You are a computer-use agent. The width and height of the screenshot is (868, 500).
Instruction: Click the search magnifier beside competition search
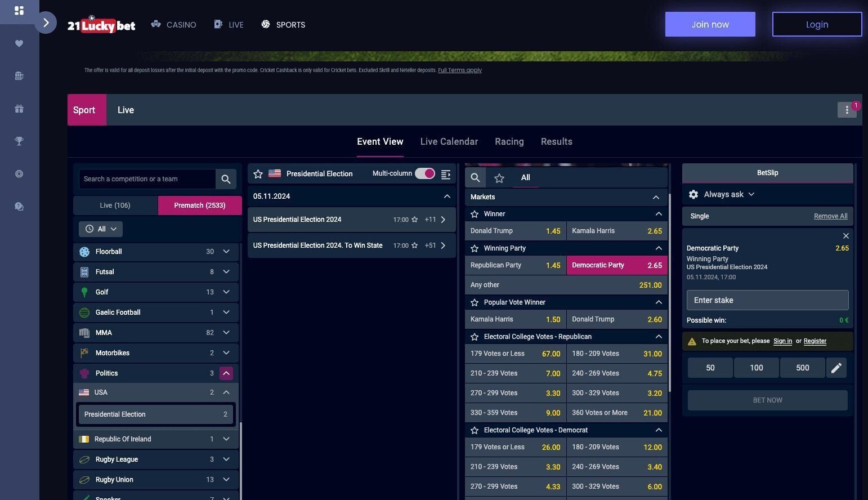[226, 179]
